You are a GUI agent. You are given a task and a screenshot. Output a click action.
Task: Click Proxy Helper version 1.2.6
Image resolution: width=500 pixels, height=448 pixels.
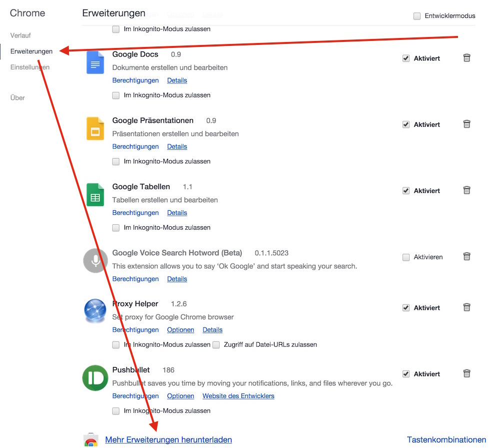point(179,304)
